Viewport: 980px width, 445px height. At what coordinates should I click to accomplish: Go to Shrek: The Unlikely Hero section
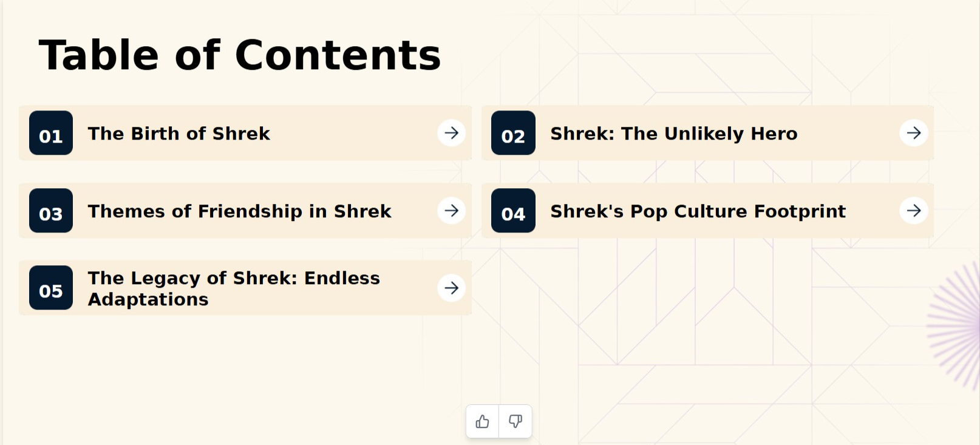(673, 134)
